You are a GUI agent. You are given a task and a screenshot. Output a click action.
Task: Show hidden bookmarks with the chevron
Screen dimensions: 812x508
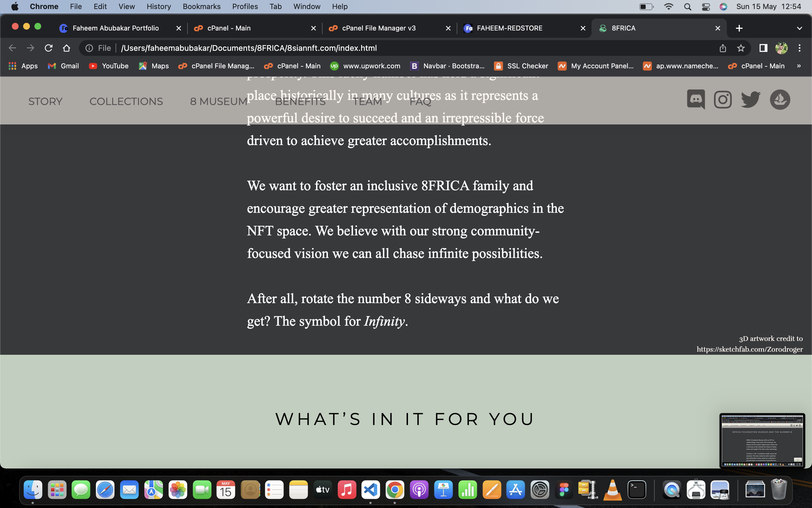[799, 66]
